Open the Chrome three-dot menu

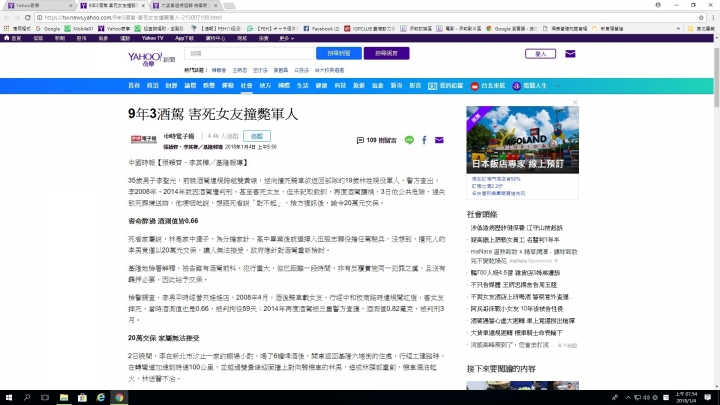[x=712, y=18]
